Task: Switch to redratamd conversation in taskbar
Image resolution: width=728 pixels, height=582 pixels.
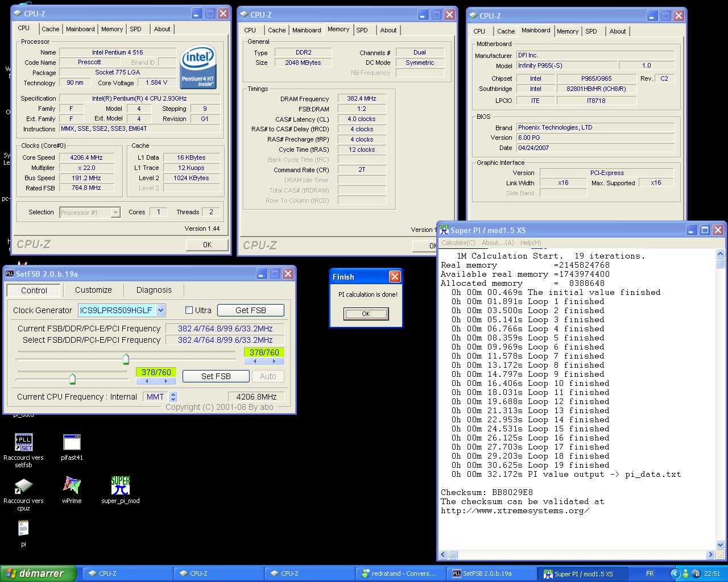Action: [400, 573]
